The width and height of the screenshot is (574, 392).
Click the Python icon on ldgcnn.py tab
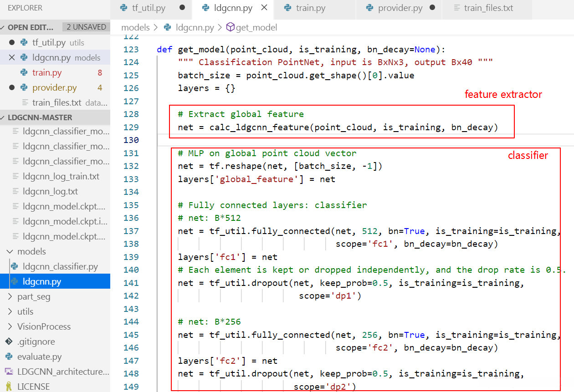tap(205, 8)
